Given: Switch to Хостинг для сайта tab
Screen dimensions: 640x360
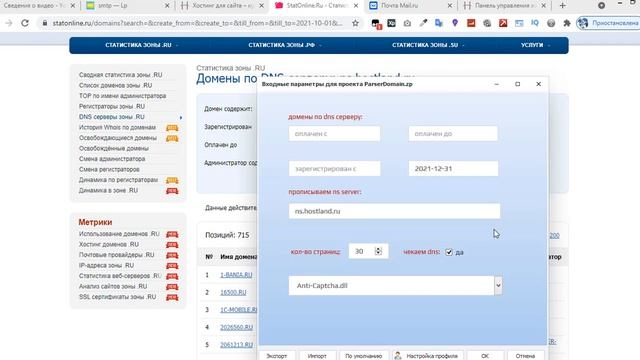Looking at the screenshot, I should click(x=222, y=6).
